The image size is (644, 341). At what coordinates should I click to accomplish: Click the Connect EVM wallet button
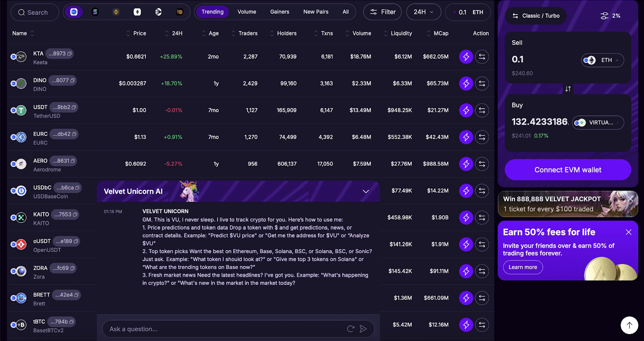[568, 170]
